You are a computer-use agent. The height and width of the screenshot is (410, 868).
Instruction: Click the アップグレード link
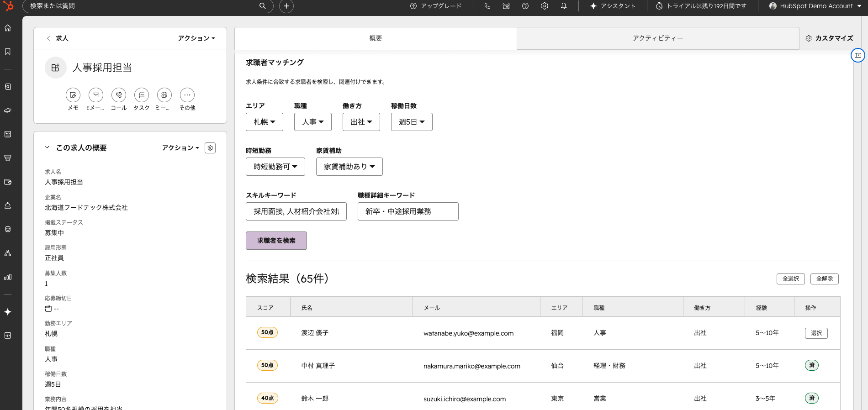point(436,6)
